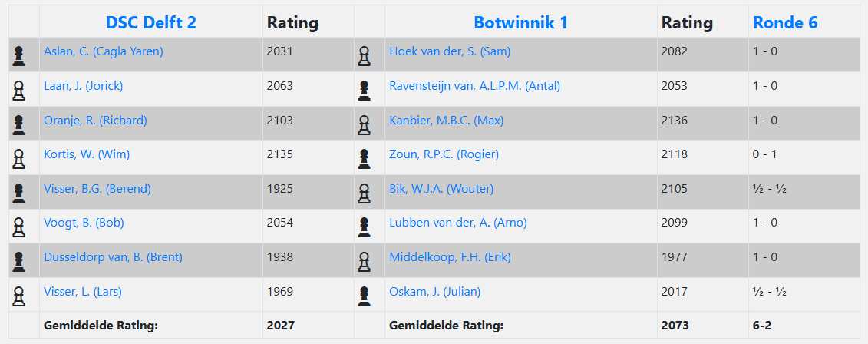Click black pawn icon beside Oranje, R.
The image size is (868, 344).
19,124
